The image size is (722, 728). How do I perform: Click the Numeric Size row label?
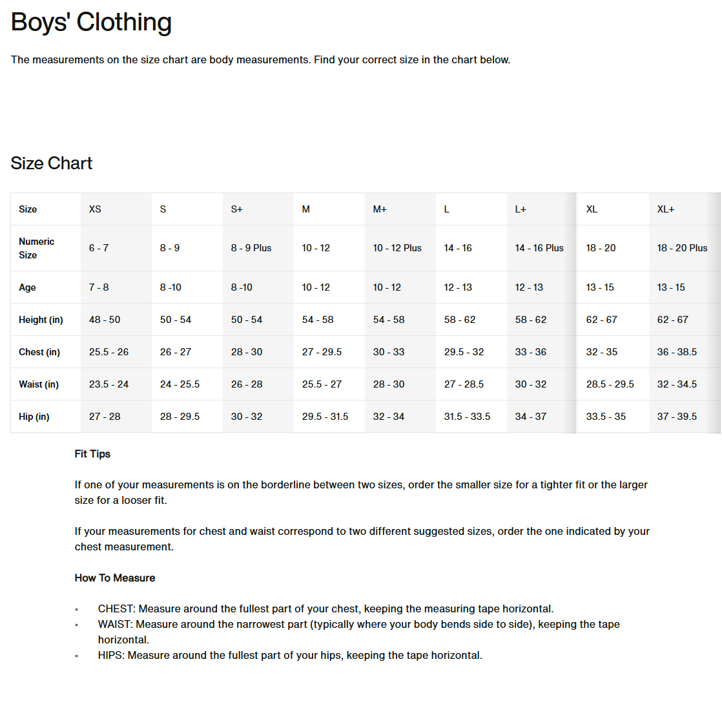click(x=37, y=248)
